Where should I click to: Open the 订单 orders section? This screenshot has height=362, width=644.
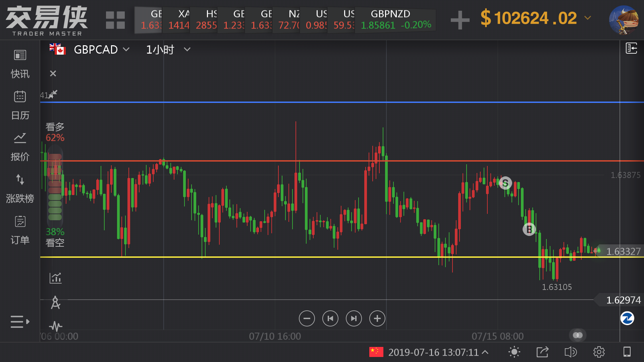tap(20, 230)
